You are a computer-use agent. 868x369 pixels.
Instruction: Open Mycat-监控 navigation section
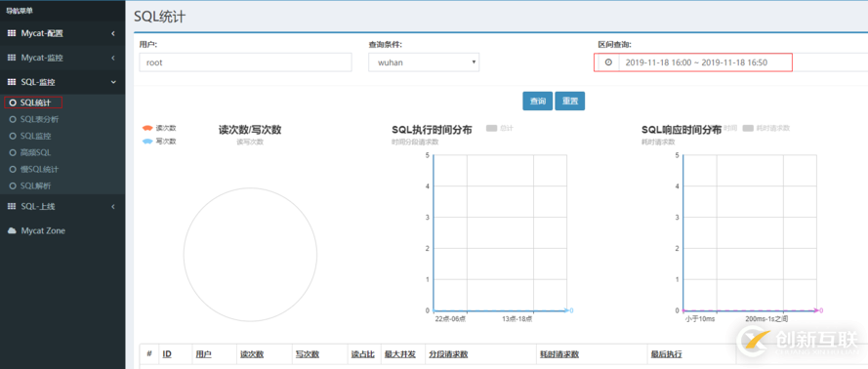62,58
